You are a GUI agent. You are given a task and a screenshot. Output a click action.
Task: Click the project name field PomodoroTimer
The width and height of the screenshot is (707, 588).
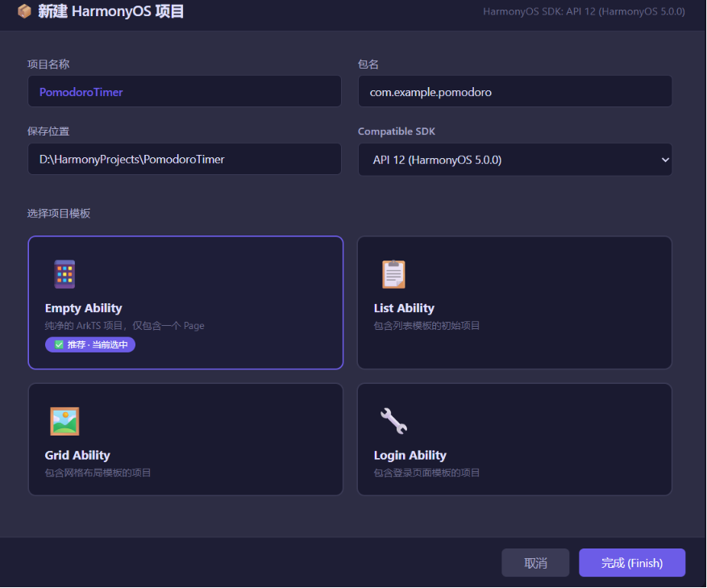tap(185, 92)
